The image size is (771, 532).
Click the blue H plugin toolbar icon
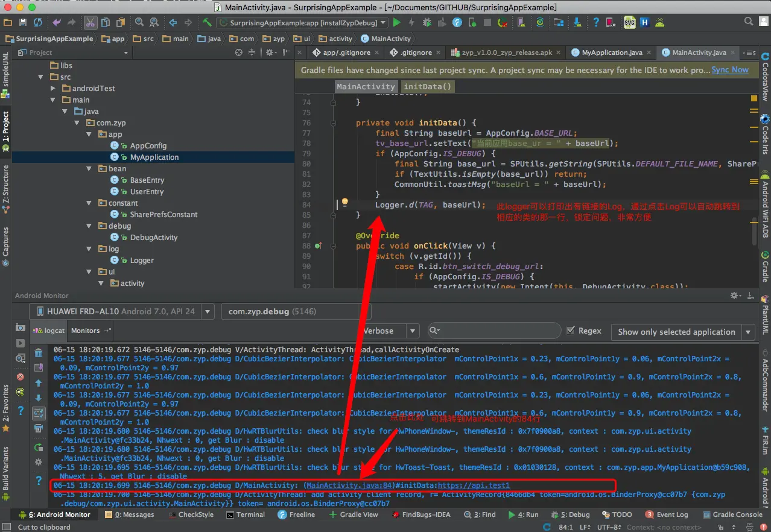[645, 22]
